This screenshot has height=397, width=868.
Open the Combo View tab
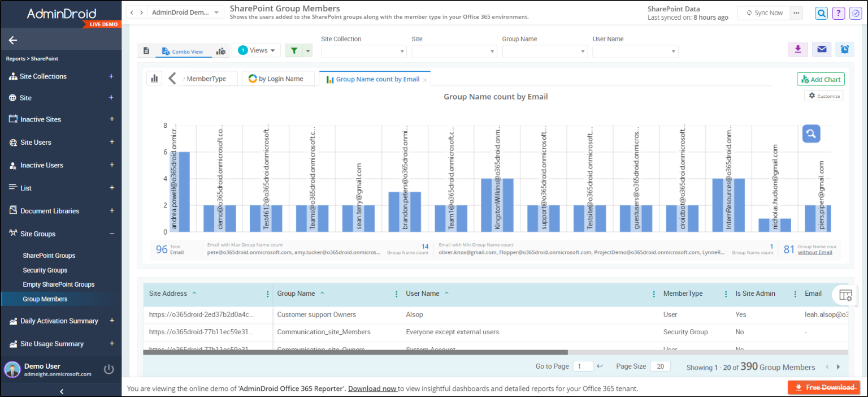point(183,50)
